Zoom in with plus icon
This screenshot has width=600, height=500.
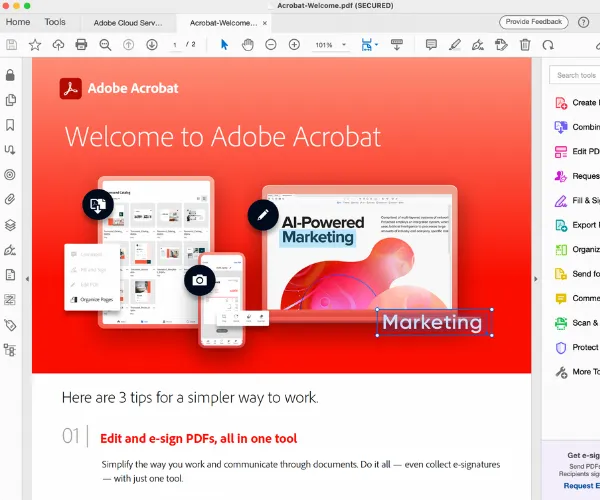294,45
